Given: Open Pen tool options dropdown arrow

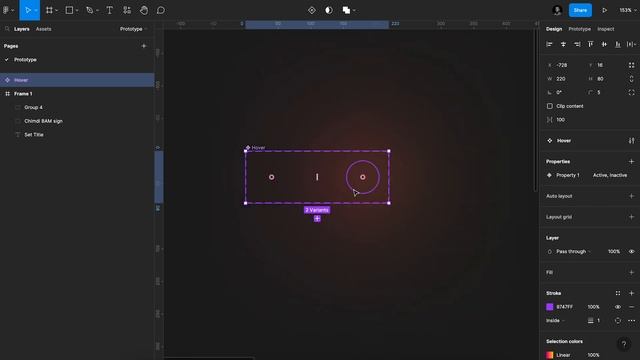Looking at the screenshot, I should [x=97, y=11].
